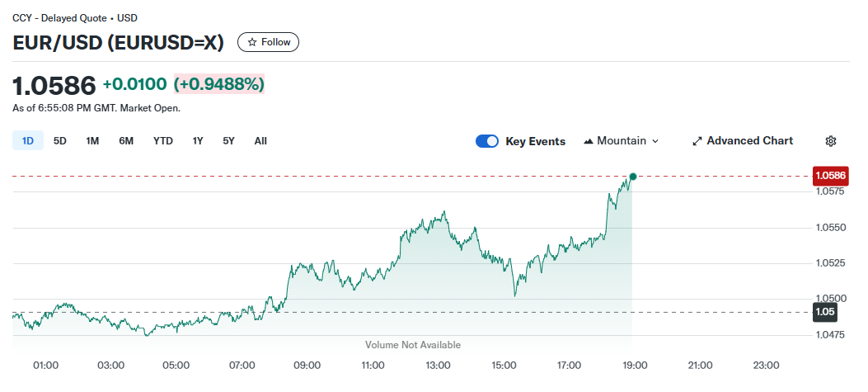Screen dimensions: 868x392
Task: Follow the EUR/USD currency pair
Action: (268, 42)
